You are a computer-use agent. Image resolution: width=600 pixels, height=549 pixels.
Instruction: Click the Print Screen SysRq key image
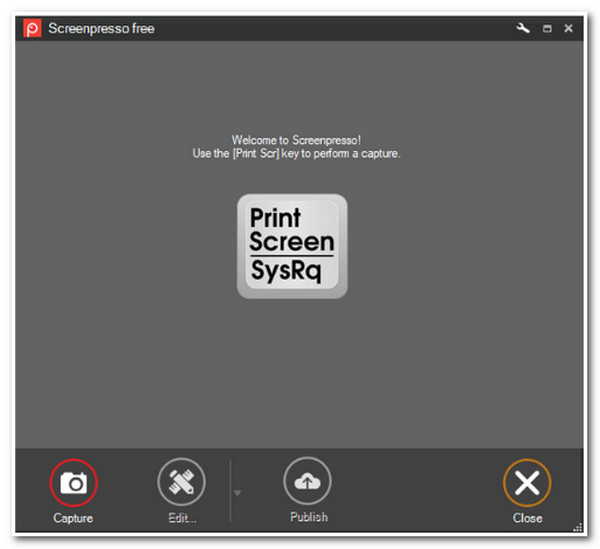coord(292,246)
